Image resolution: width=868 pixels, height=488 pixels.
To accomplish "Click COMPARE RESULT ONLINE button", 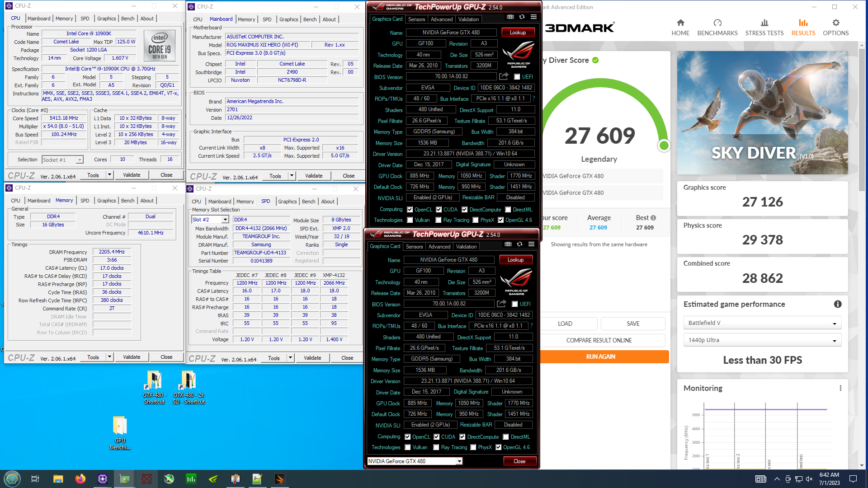I will [x=599, y=340].
